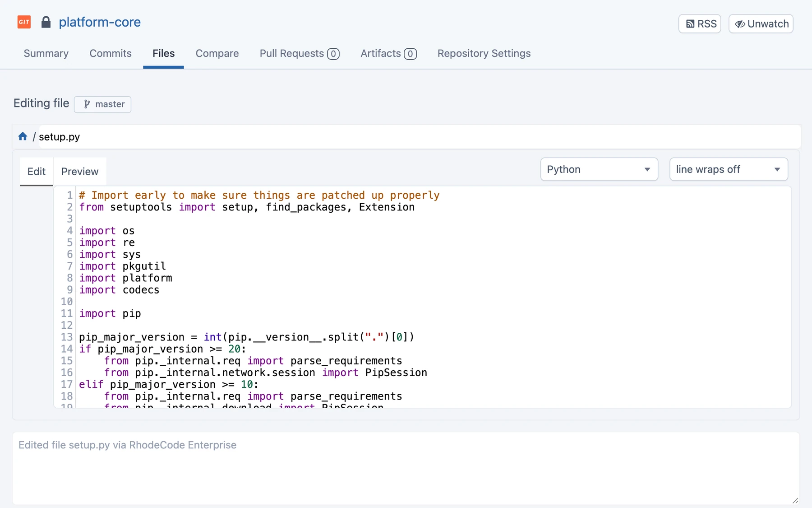Click the Unwatch repository button

point(761,23)
